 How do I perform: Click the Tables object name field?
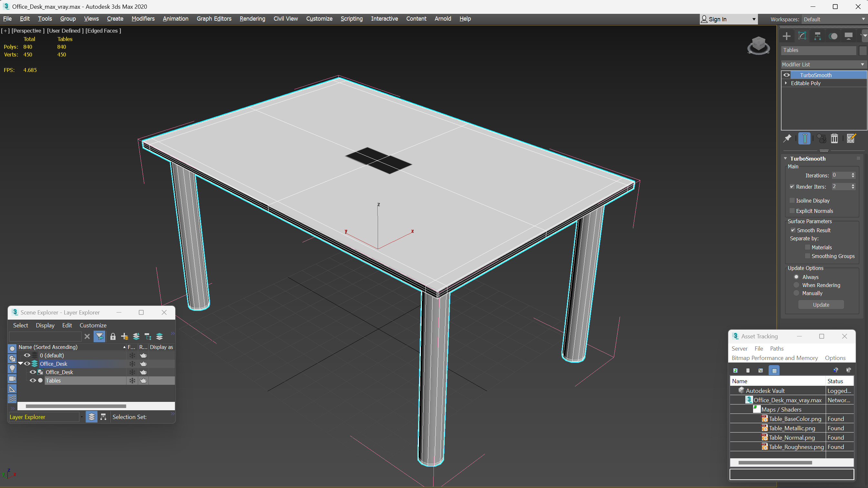[x=819, y=50]
